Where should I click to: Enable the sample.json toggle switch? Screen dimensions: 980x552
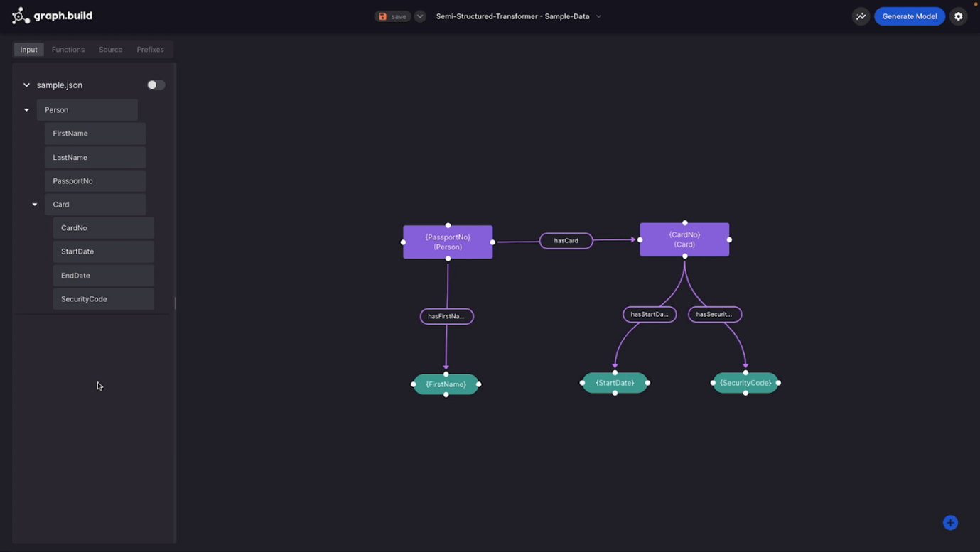pos(156,85)
